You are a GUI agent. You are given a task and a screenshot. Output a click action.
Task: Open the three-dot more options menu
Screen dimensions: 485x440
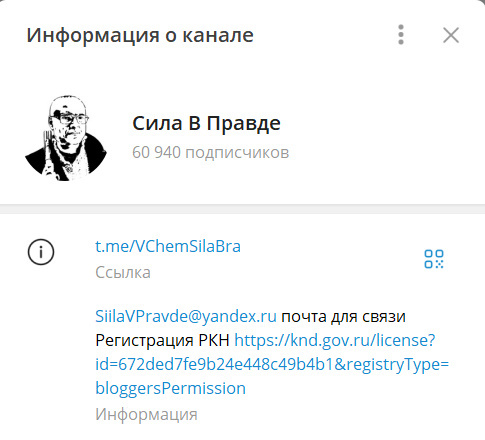[x=401, y=35]
